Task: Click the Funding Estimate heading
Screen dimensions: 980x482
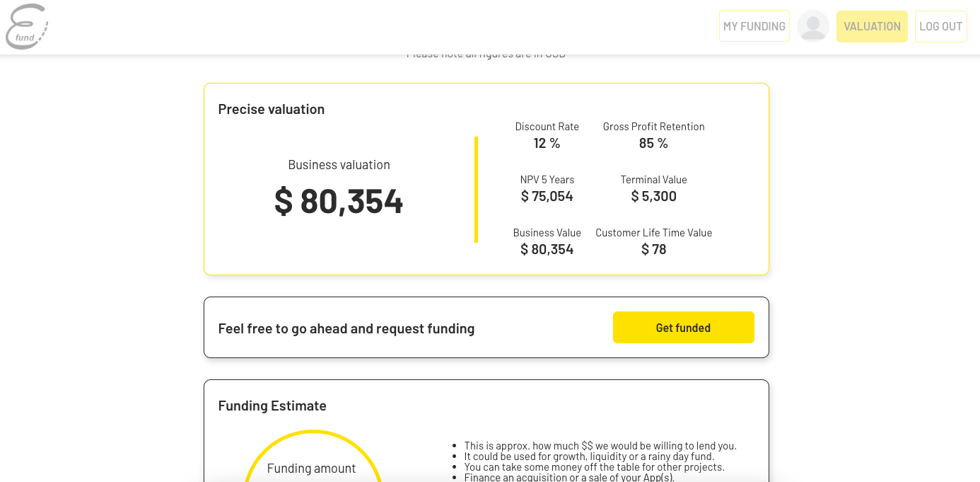Action: [x=272, y=405]
